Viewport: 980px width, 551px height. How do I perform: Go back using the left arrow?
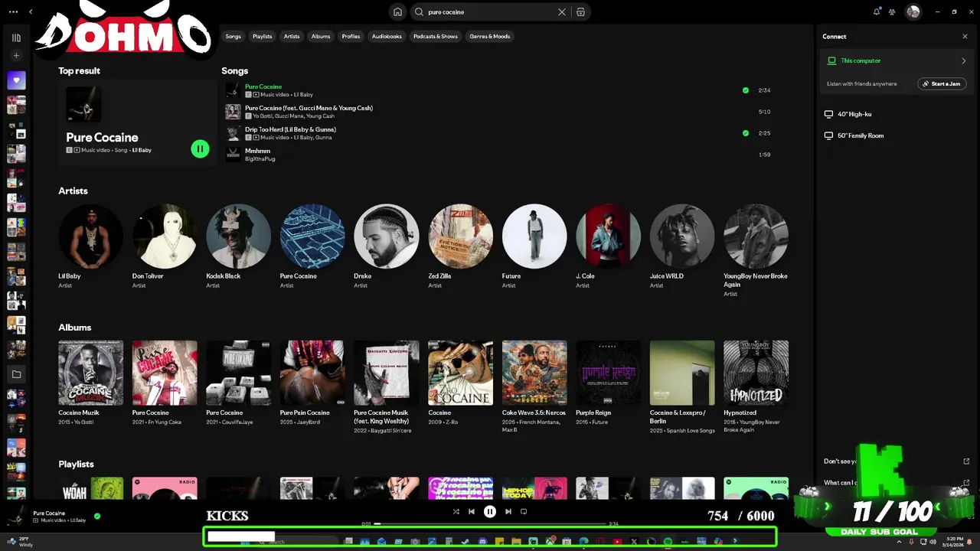pyautogui.click(x=31, y=11)
